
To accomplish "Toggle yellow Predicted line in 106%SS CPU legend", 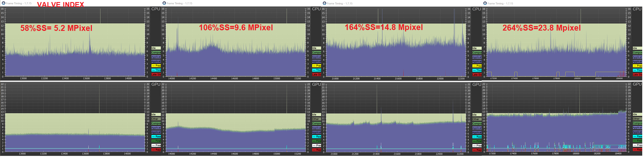I will pyautogui.click(x=317, y=66).
